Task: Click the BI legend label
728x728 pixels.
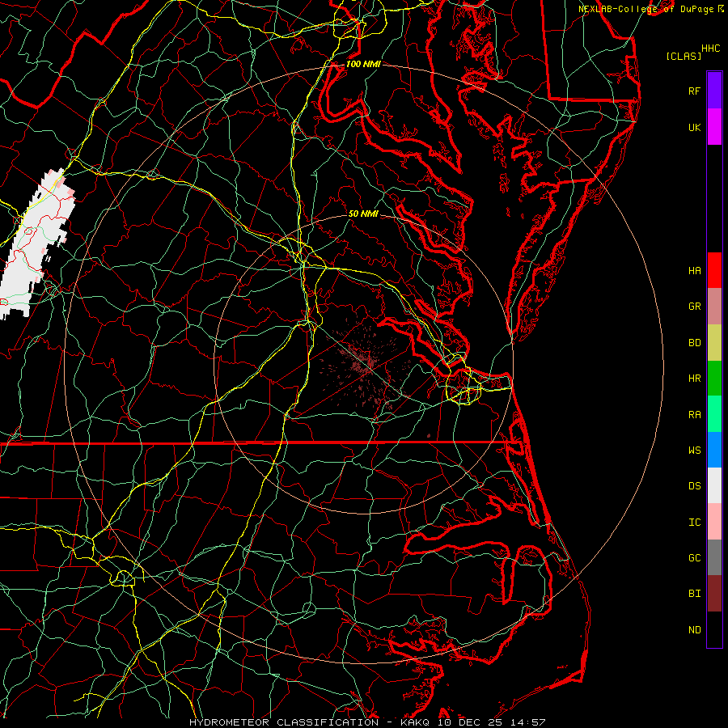Action: [694, 594]
